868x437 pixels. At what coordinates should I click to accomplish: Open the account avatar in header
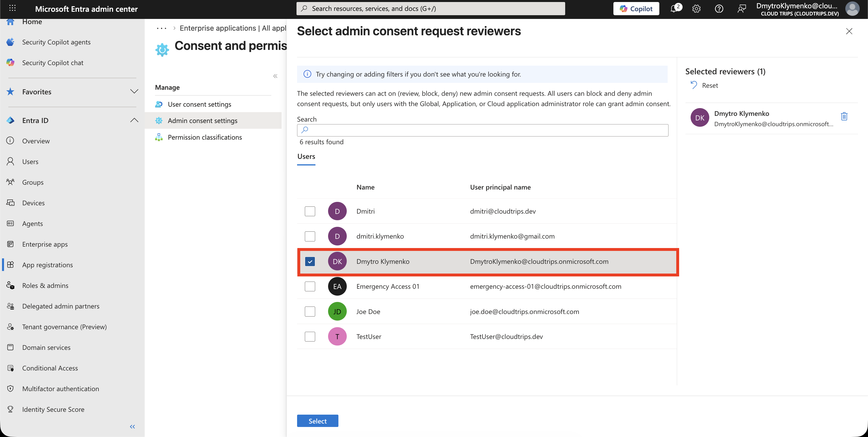(x=852, y=9)
